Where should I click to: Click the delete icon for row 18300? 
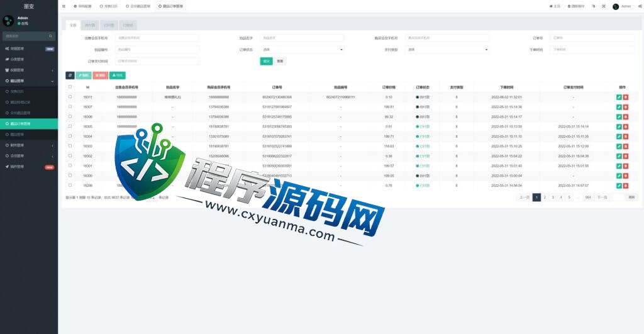coord(626,176)
